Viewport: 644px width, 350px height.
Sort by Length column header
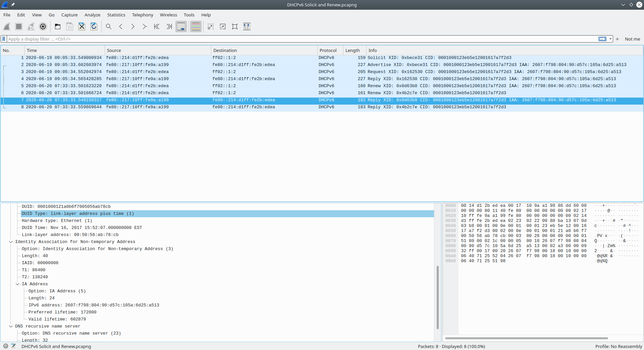[x=355, y=50]
